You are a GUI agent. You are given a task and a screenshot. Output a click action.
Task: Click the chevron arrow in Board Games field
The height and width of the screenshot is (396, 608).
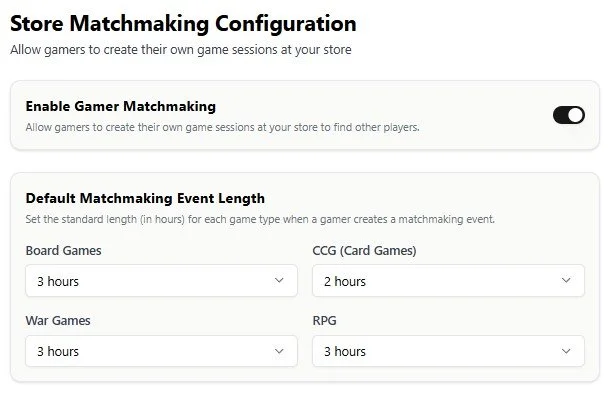tap(279, 280)
